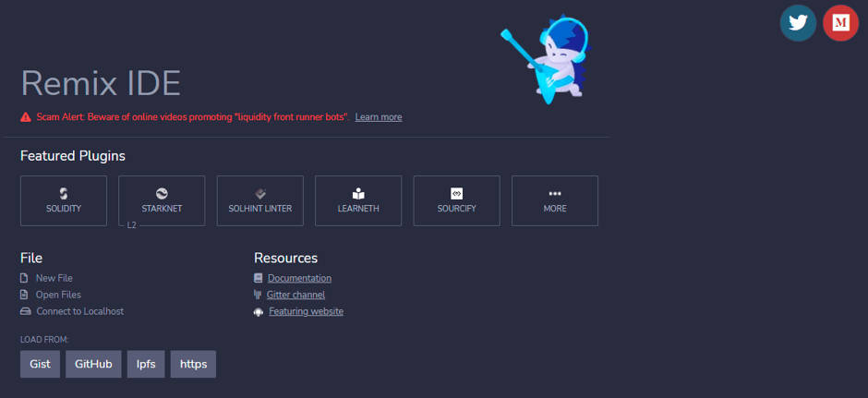Open the Gitter channel link
Screen dimensions: 868x398
[x=295, y=295]
